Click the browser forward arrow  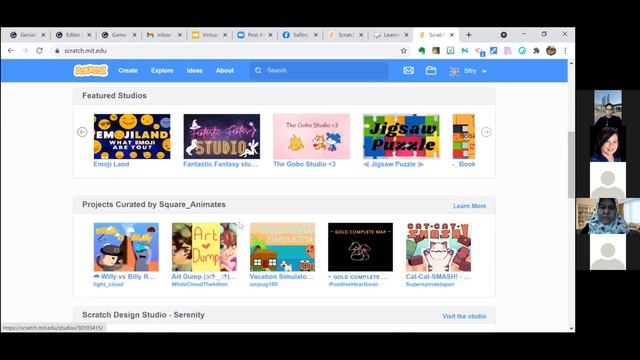(25, 51)
